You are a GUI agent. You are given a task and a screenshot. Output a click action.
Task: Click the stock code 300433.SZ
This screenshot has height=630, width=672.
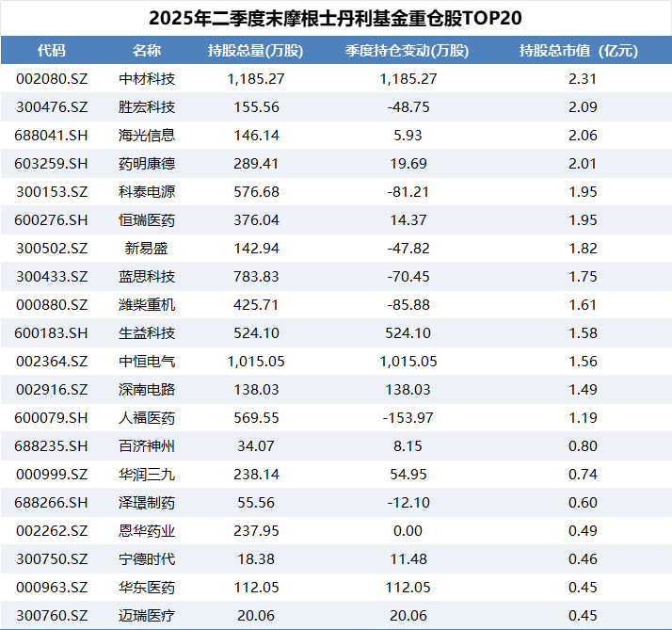(52, 277)
